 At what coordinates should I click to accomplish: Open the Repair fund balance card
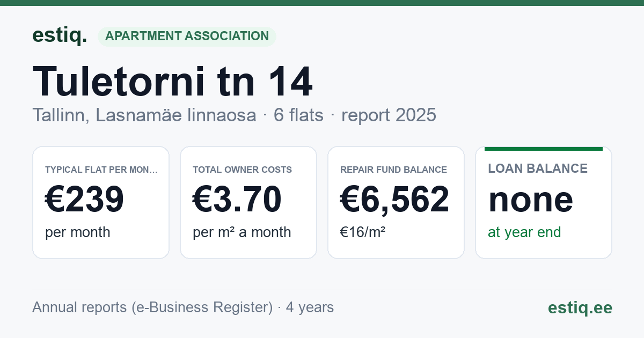click(396, 202)
